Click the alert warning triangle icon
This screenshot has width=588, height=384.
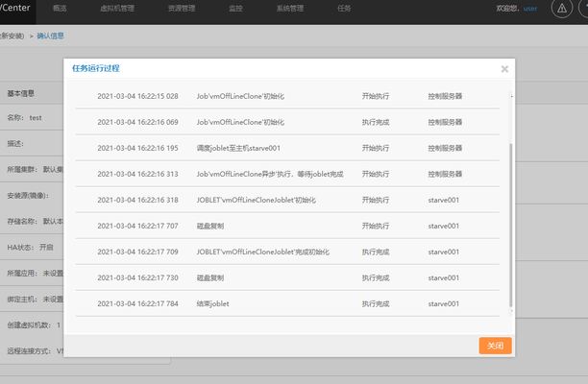pos(561,8)
